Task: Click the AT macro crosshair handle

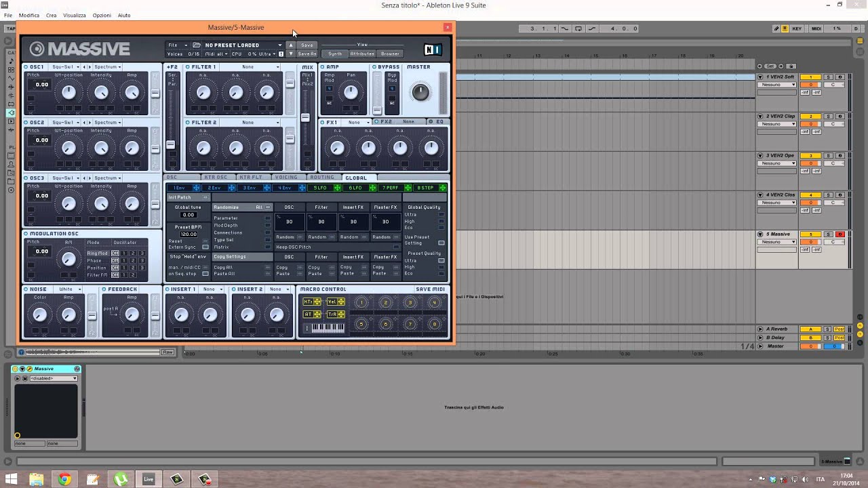Action: pyautogui.click(x=317, y=314)
